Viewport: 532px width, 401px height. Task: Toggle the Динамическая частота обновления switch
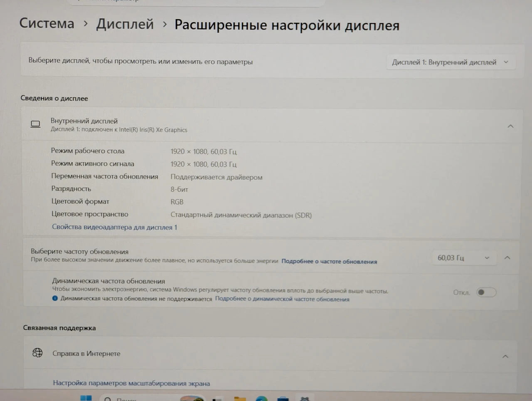tap(486, 292)
